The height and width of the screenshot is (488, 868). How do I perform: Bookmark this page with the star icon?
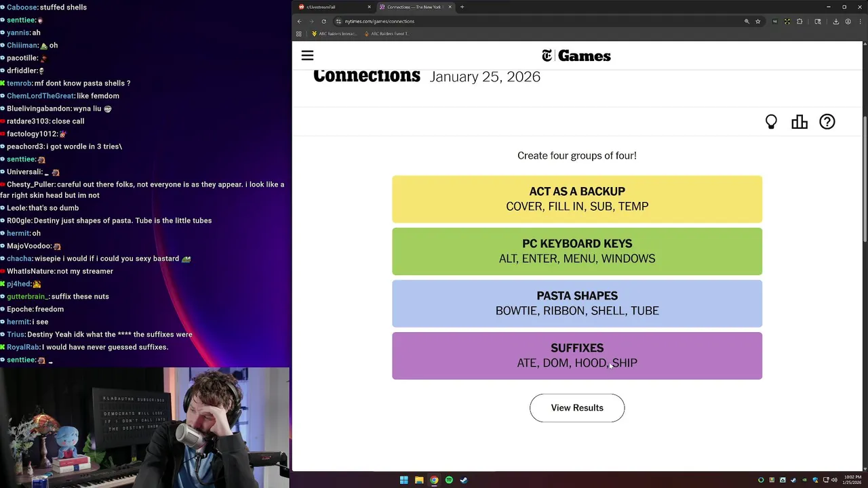758,21
